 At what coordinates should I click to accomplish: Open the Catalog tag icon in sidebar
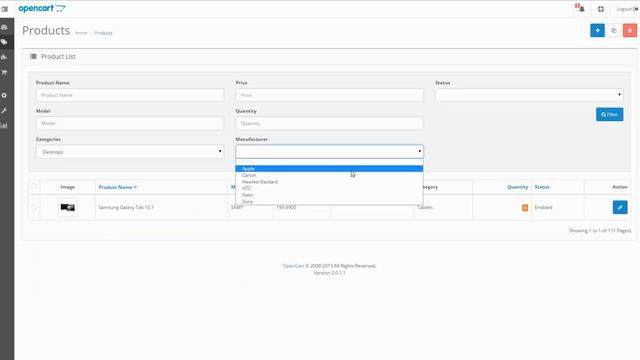click(x=4, y=42)
